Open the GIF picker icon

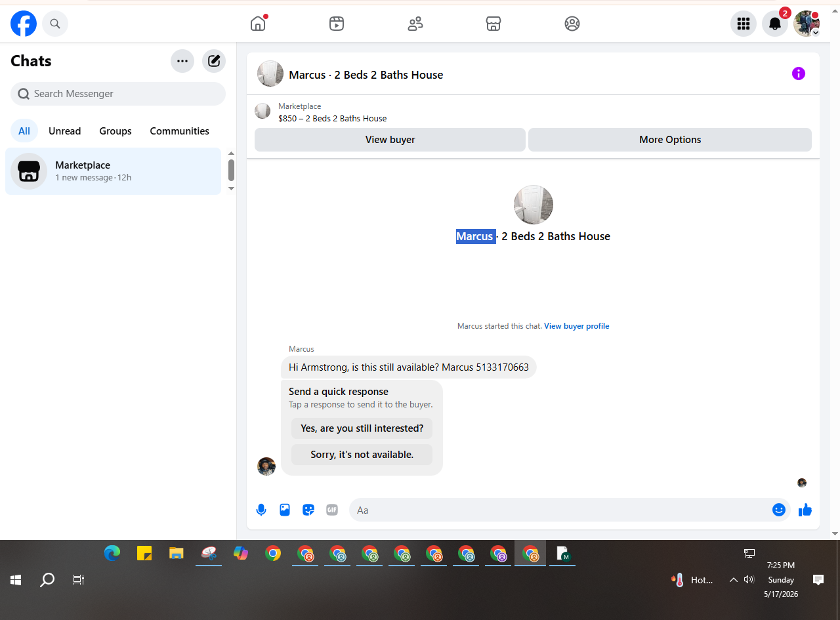[332, 510]
